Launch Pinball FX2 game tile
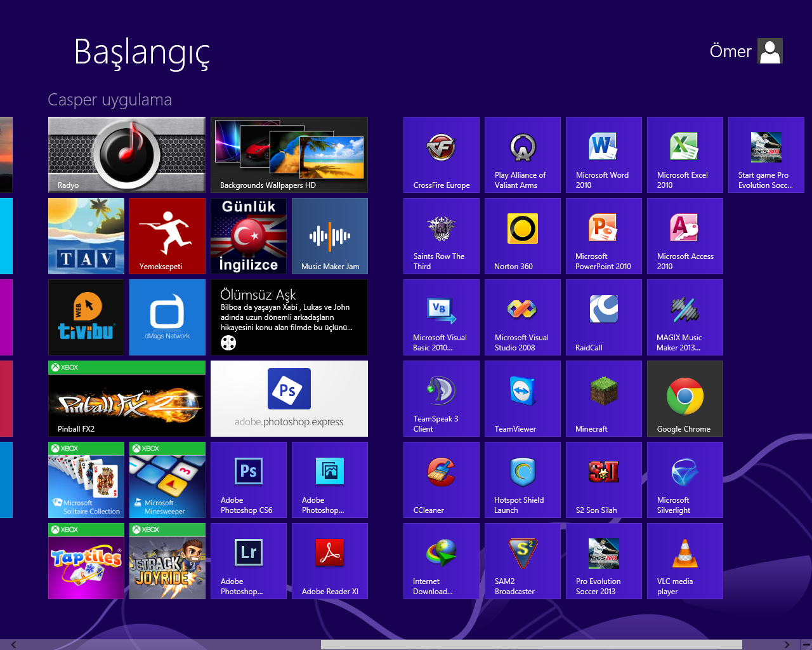Screen dimensions: 812x650 click(x=127, y=399)
